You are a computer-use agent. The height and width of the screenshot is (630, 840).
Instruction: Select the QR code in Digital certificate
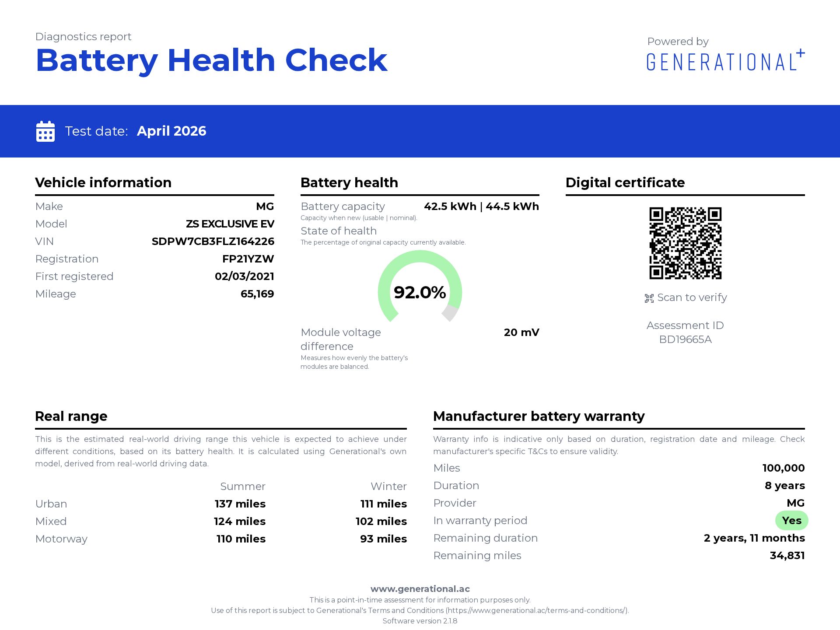[x=685, y=243]
